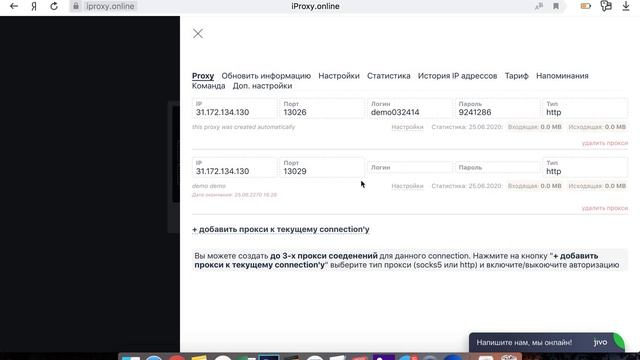Open Настройки link under the 13026 proxy

pyautogui.click(x=407, y=127)
